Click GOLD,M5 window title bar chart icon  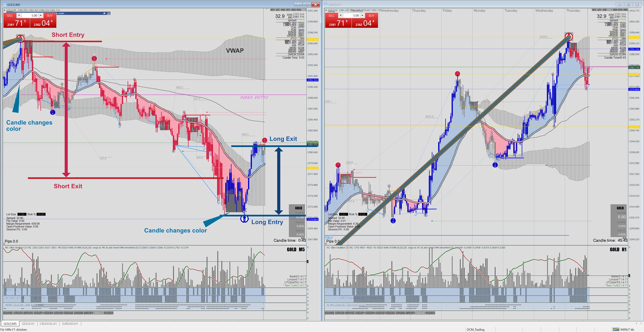pyautogui.click(x=5, y=5)
